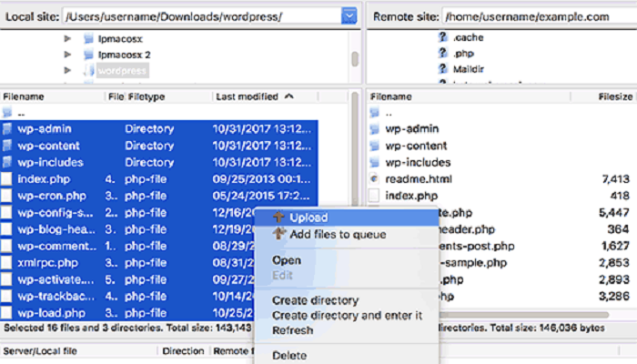The image size is (637, 364).
Task: Click the Last modified sort arrow
Action: (288, 96)
